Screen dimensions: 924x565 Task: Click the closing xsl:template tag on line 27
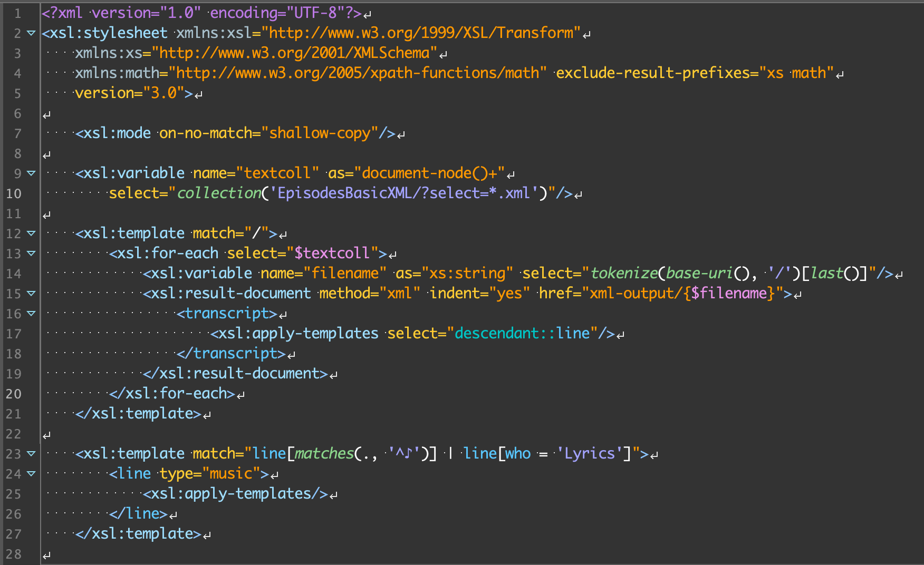pyautogui.click(x=138, y=534)
